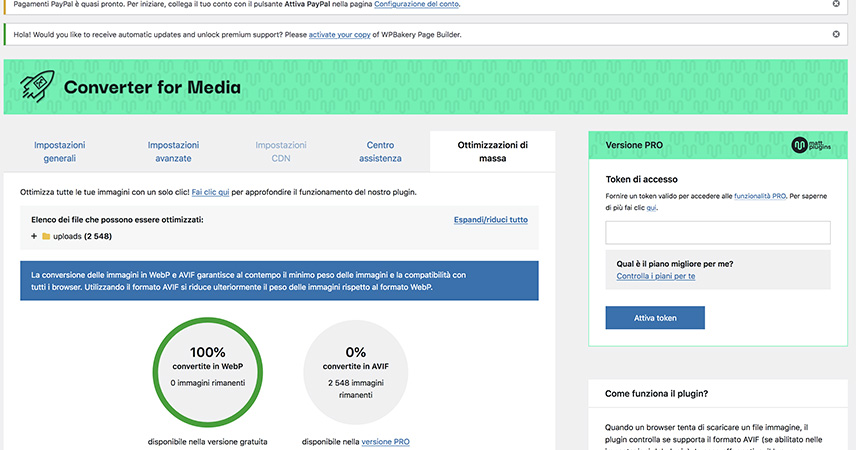
Task: Click the uploads folder icon
Action: (x=46, y=236)
